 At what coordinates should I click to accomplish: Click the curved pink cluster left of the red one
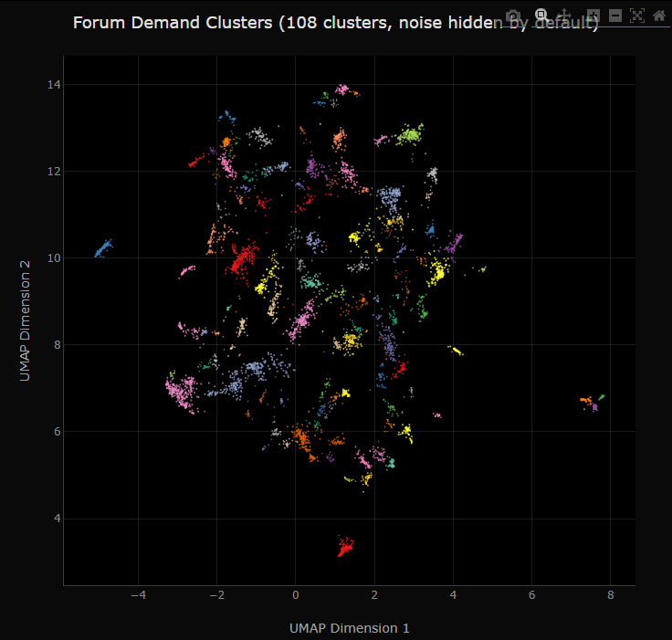coord(187,271)
